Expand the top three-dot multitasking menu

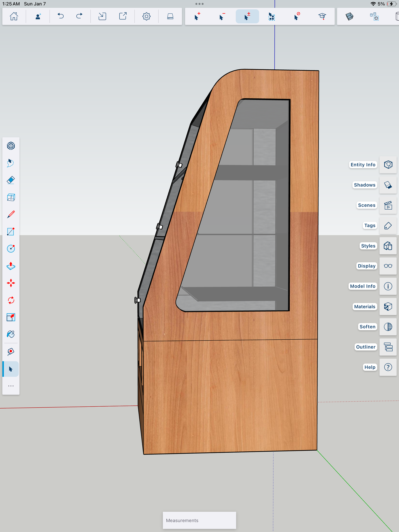click(199, 4)
